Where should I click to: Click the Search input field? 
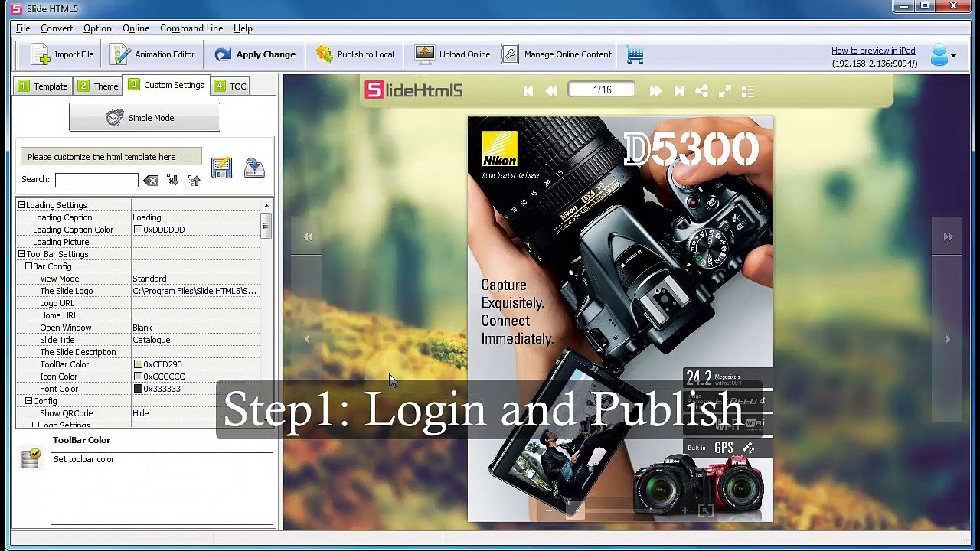96,180
